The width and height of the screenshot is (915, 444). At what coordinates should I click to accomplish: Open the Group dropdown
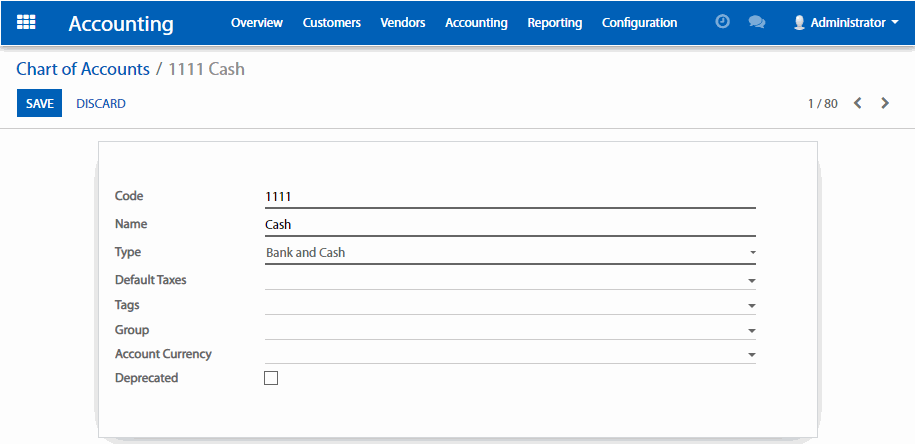coord(752,330)
